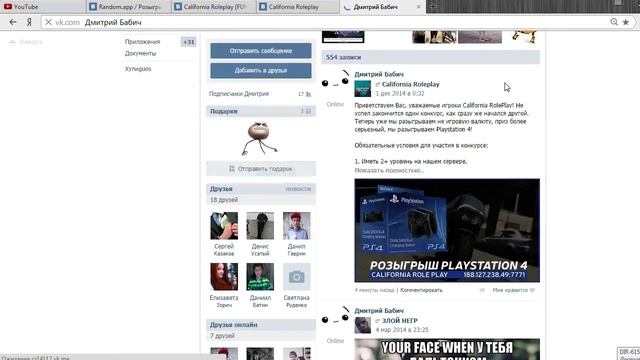Open Документы in the left menu
This screenshot has height=360, width=640.
coord(140,53)
